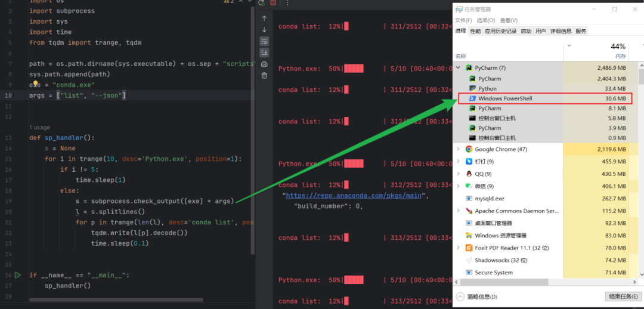Switch to the 详细信息 tab
Screen dimensions: 644x309
click(561, 31)
